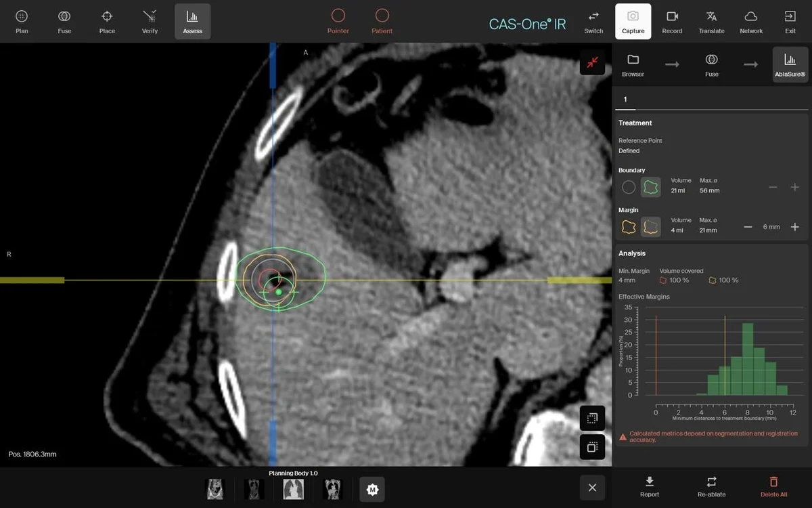Capture a screenshot with camera icon

(x=633, y=21)
